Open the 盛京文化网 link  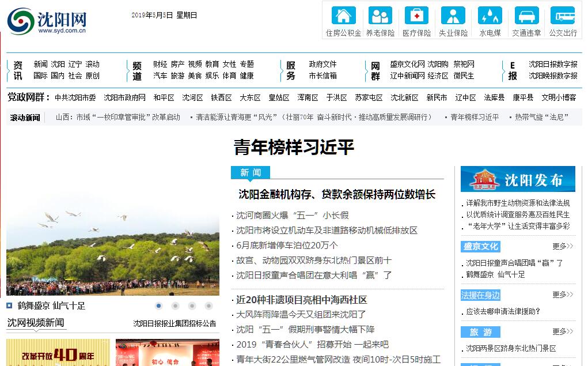(407, 64)
